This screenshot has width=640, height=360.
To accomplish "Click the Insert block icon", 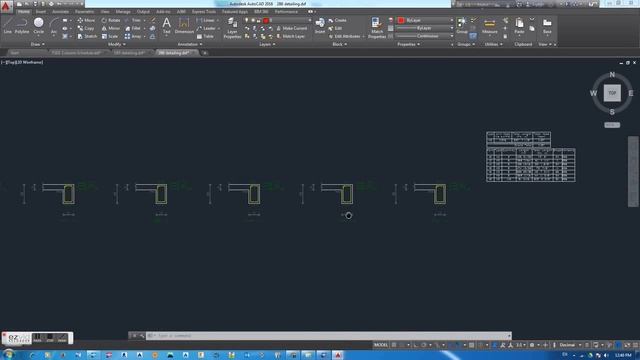I will tap(320, 25).
